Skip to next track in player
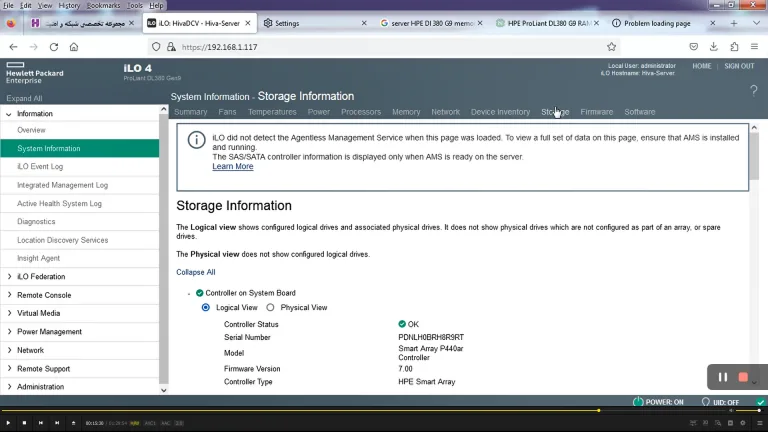Viewport: 768px width, 432px height. click(x=57, y=423)
